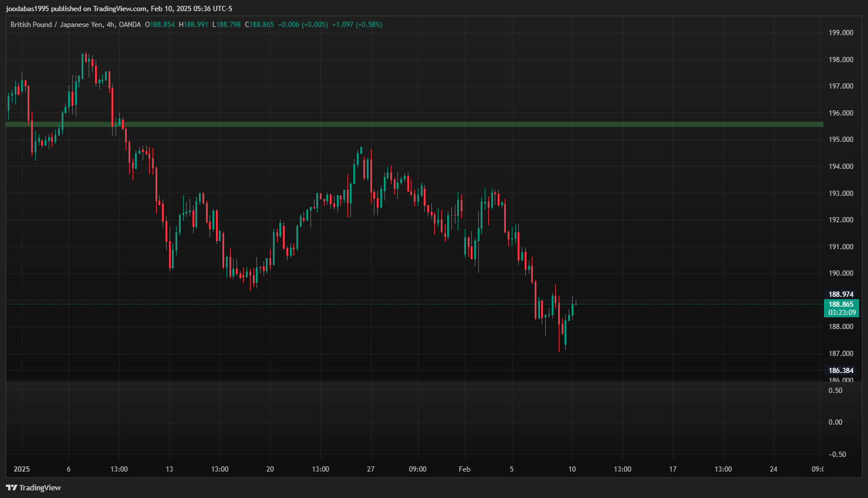Image resolution: width=868 pixels, height=498 pixels.
Task: Click the 186.384 price marker on axis
Action: pyautogui.click(x=840, y=371)
